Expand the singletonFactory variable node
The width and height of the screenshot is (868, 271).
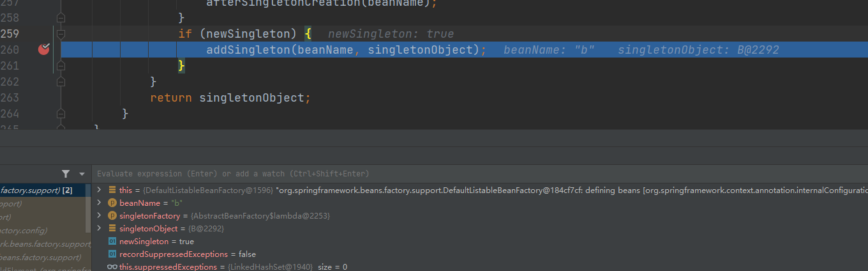[99, 216]
